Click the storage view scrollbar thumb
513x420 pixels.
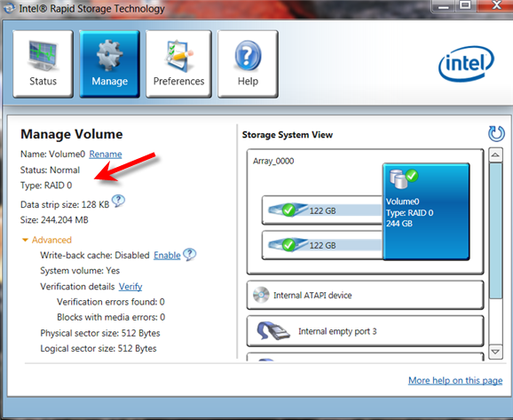pos(495,231)
